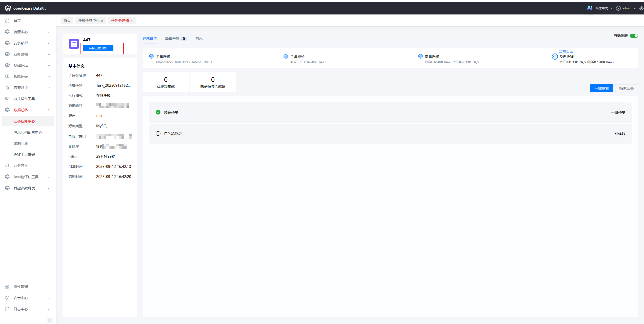
Task: Toggle the 自动刷新 switch off
Action: [634, 36]
